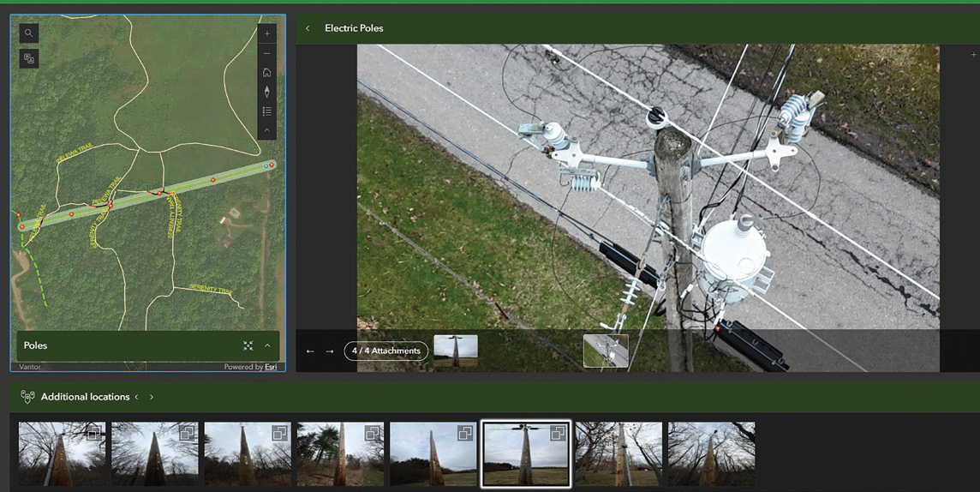
Task: Select the red pole marker at line's east end
Action: pyautogui.click(x=272, y=165)
